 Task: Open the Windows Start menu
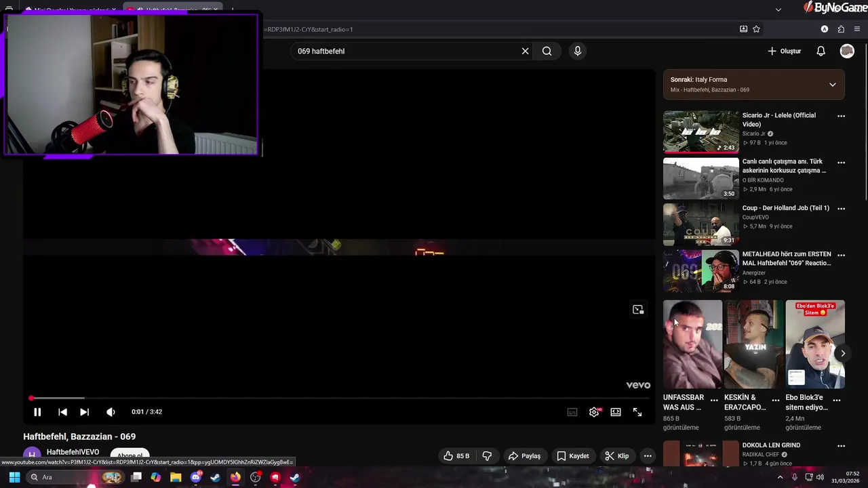(x=14, y=477)
